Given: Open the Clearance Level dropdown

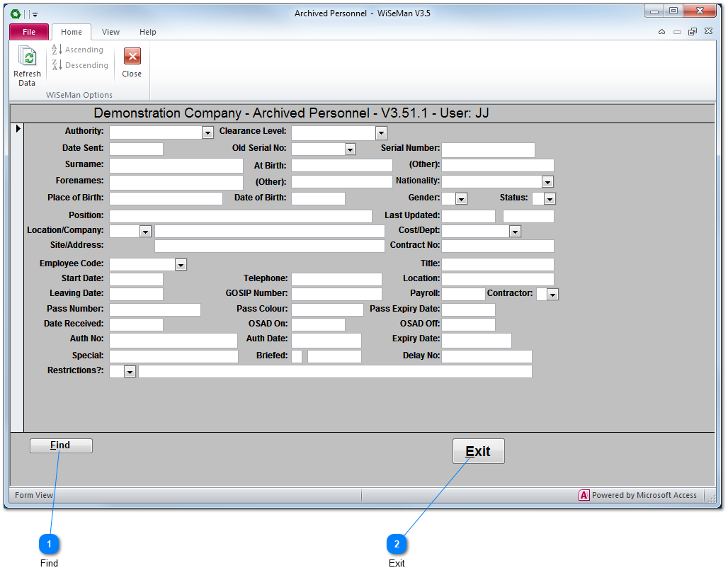Looking at the screenshot, I should tap(381, 132).
